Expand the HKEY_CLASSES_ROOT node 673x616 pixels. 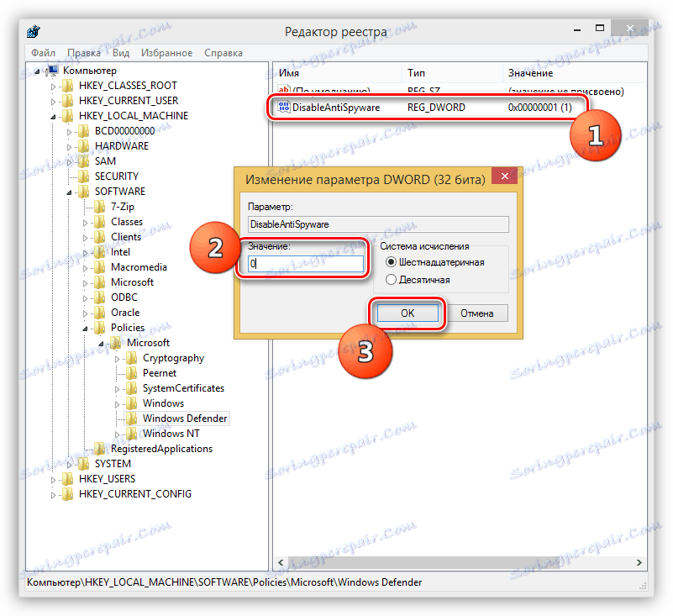(x=53, y=87)
